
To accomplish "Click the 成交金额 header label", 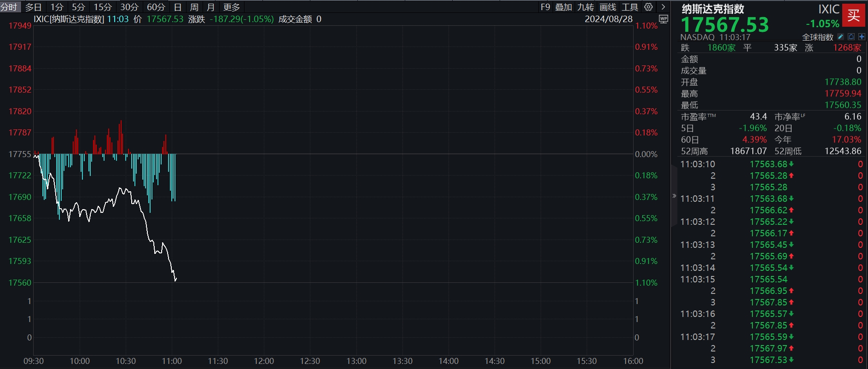I will tap(295, 19).
